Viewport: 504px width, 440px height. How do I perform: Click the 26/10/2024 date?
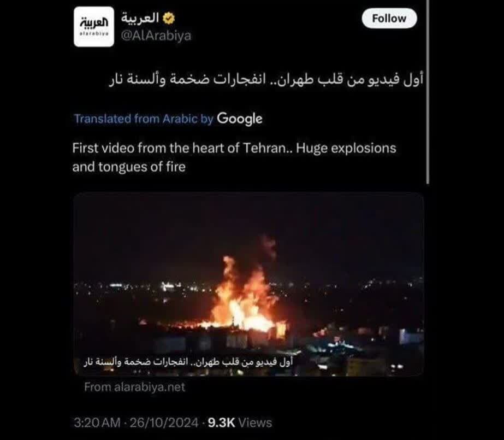(164, 423)
